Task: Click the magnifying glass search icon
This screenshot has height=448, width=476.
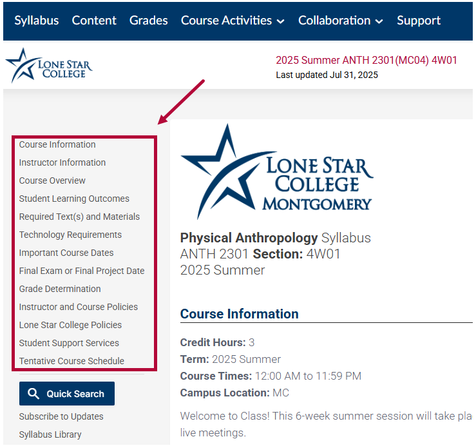Action: tap(33, 394)
